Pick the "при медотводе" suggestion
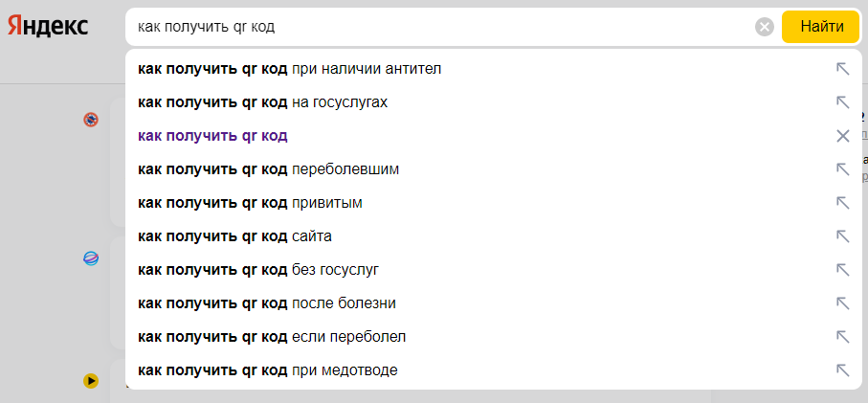Screen dimensions: 868x403 point(493,370)
